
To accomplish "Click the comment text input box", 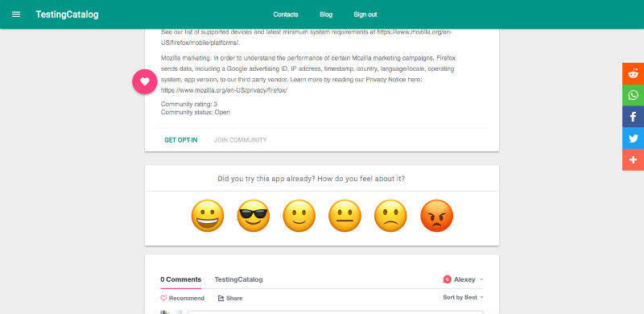I will (335, 312).
